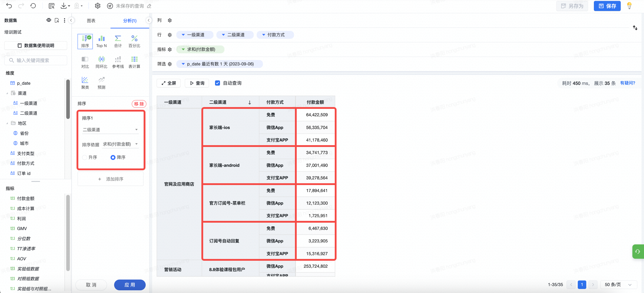The image size is (644, 293).
Task: Click the gear icon next to 指标
Action: coord(170,49)
